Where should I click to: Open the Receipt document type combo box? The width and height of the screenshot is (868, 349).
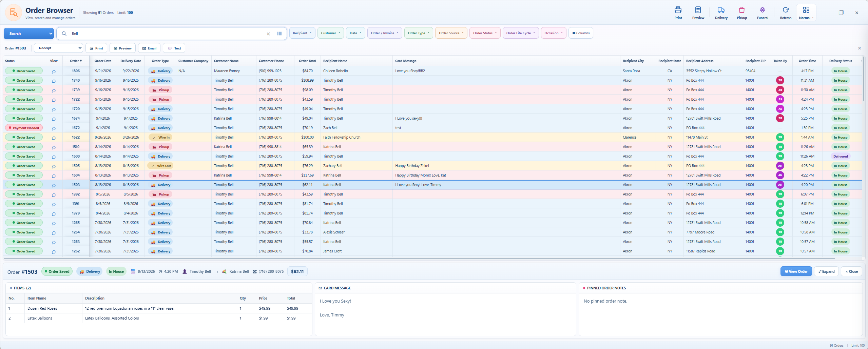coord(58,48)
